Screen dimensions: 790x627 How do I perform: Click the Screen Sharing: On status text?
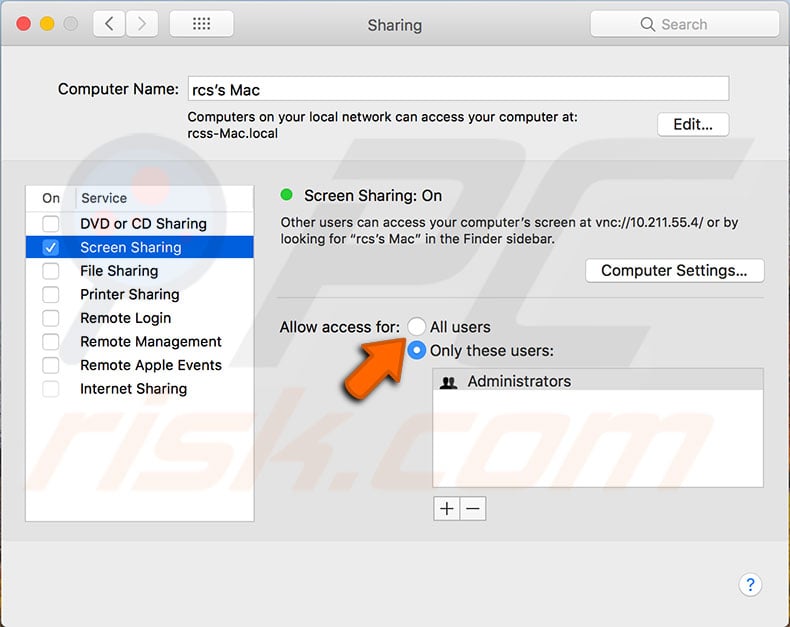tap(373, 196)
